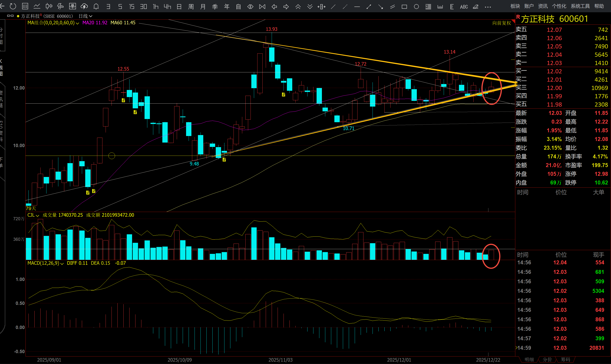Toggle the chart link icon beside stock name
611x364 pixels.
pos(10,16)
